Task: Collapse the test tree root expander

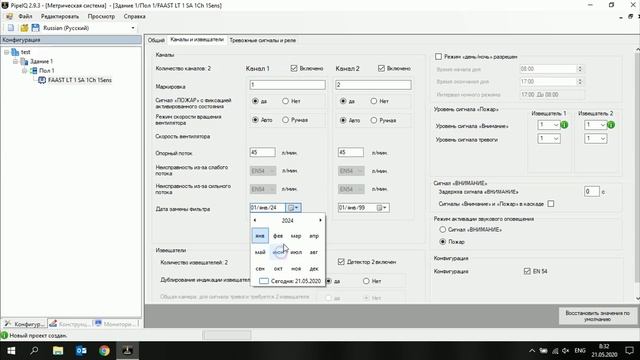Action: 7,52
